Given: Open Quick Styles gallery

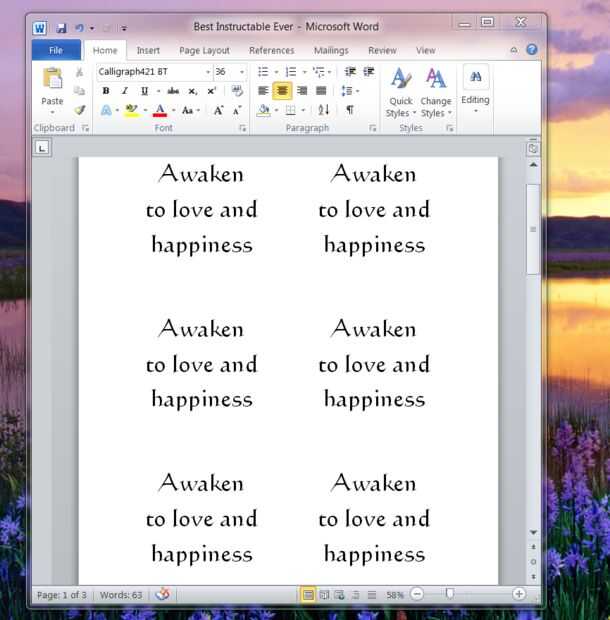Looking at the screenshot, I should (x=401, y=93).
